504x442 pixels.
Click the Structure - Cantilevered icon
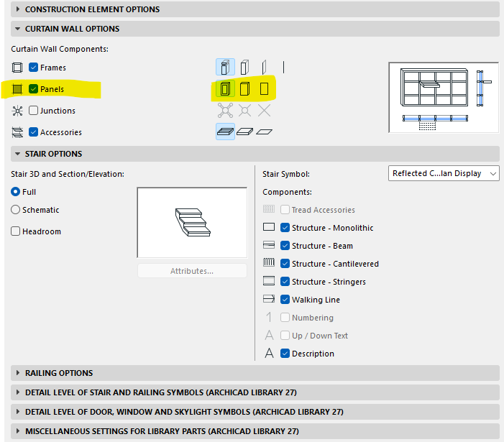pyautogui.click(x=269, y=263)
